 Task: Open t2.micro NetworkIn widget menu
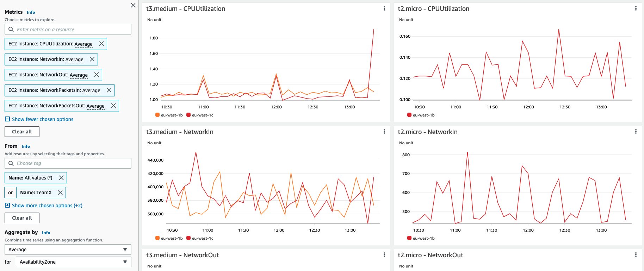636,132
